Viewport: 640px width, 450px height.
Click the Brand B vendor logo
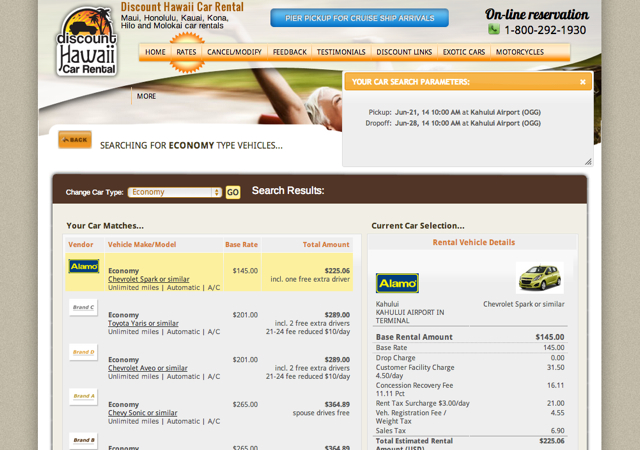tap(83, 440)
